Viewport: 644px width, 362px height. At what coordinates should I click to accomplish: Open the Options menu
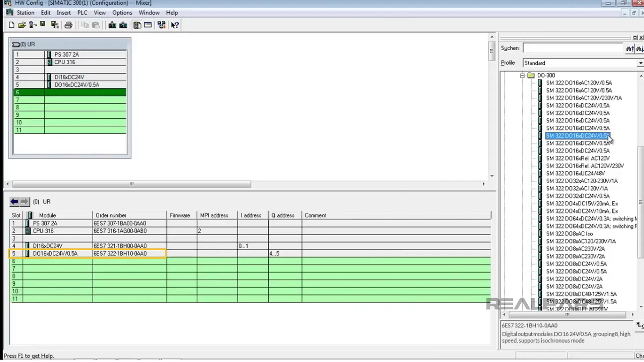(x=122, y=13)
